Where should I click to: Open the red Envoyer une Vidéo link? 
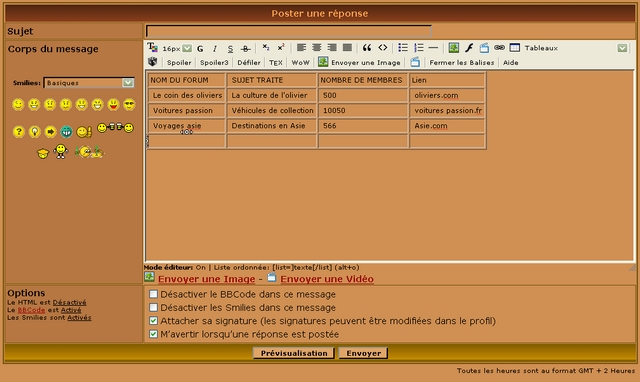pos(327,279)
